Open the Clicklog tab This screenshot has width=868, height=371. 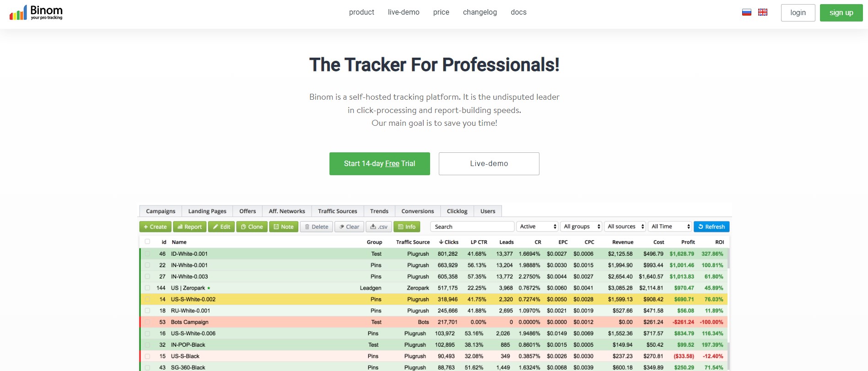click(x=457, y=211)
